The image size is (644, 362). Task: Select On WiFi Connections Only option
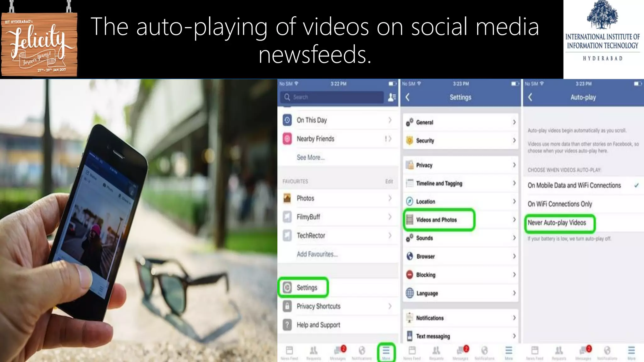[x=583, y=204]
